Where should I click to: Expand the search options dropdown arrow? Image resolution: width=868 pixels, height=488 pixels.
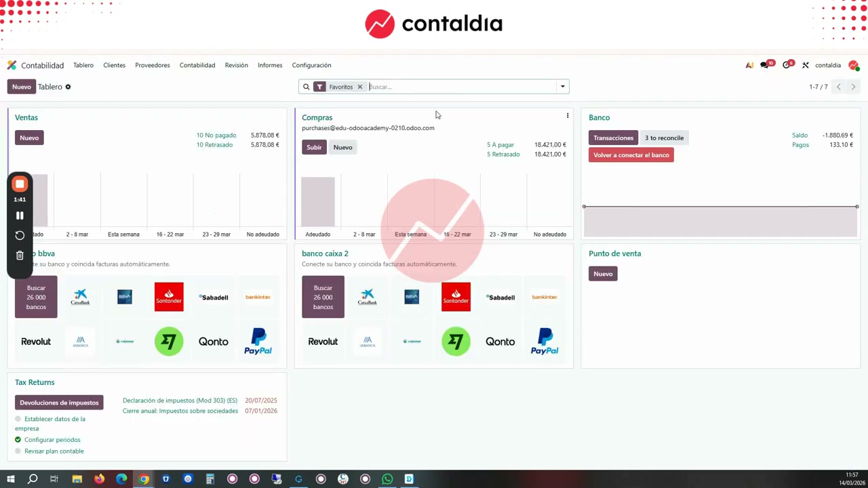click(562, 87)
